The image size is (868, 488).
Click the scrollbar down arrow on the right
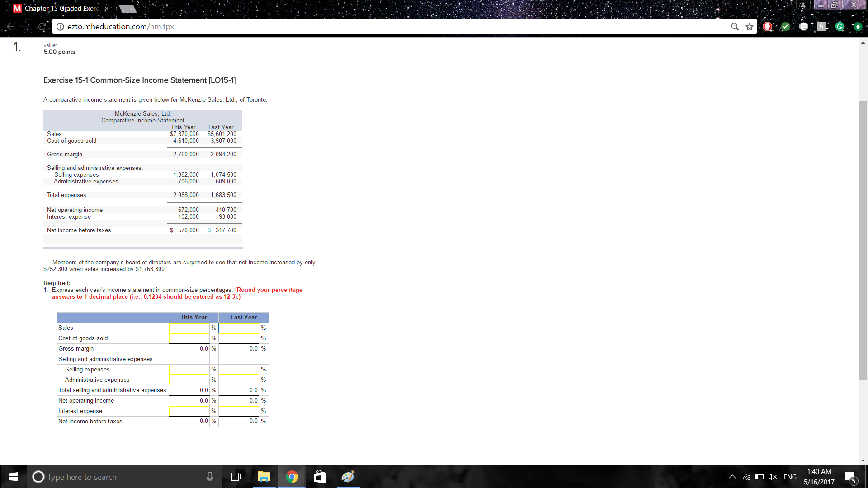coord(863,460)
